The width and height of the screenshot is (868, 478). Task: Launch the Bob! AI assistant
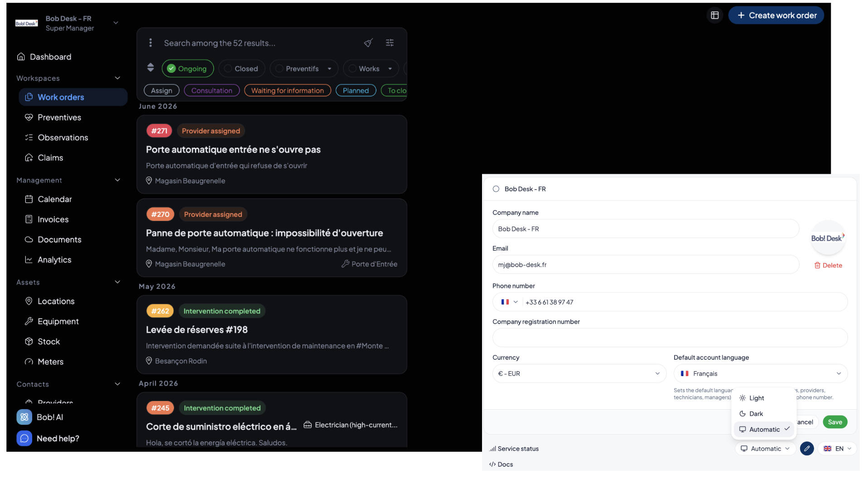click(40, 417)
